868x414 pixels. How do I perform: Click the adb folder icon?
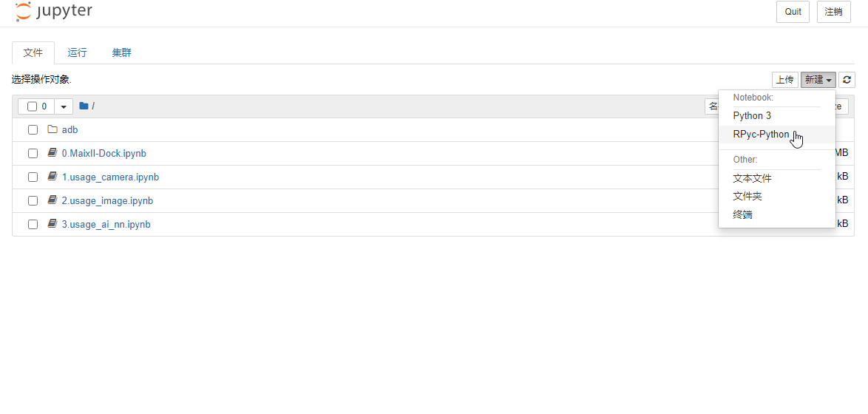click(52, 129)
